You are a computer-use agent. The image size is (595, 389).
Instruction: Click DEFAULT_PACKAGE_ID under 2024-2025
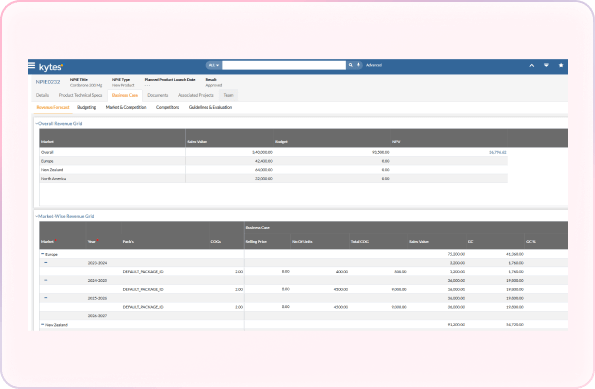pyautogui.click(x=143, y=289)
